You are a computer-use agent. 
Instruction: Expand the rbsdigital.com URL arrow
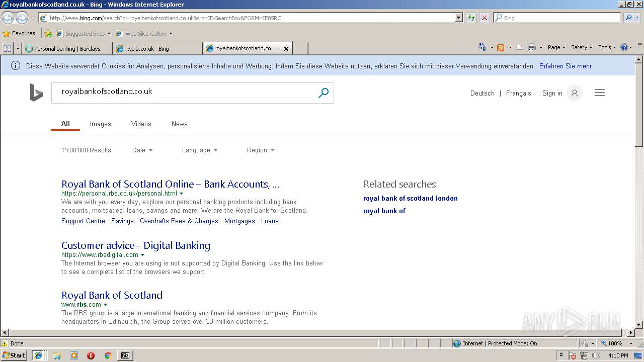click(143, 255)
